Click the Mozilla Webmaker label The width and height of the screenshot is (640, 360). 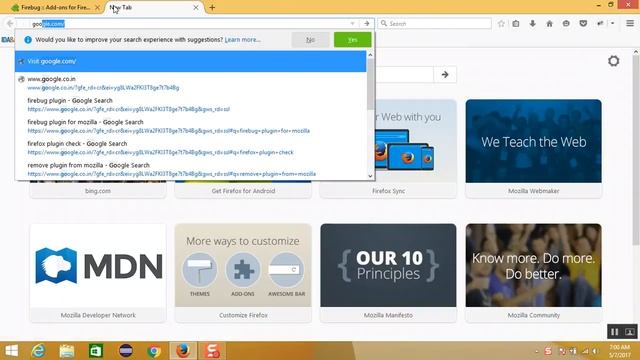click(533, 191)
